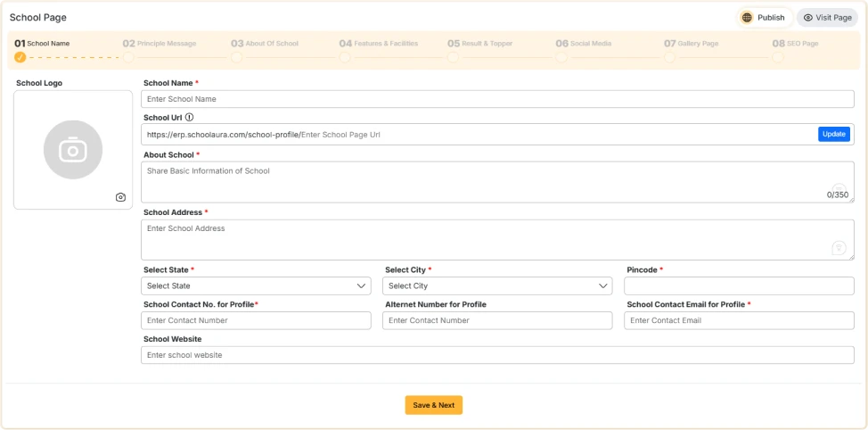The height and width of the screenshot is (430, 868).
Task: Click the School Url info icon
Action: pos(189,117)
